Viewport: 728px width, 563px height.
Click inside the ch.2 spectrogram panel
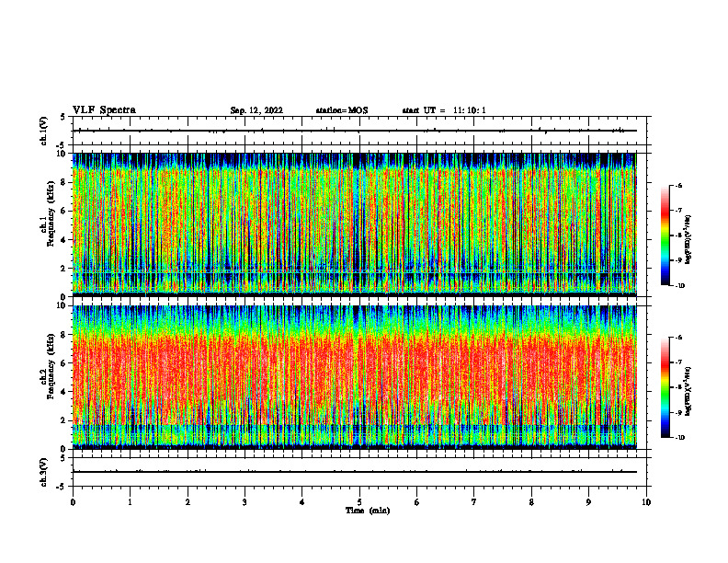(355, 377)
